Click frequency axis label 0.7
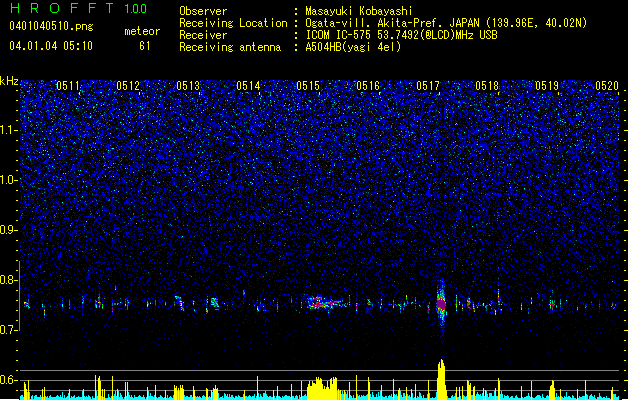629x400 pixels. coord(9,330)
